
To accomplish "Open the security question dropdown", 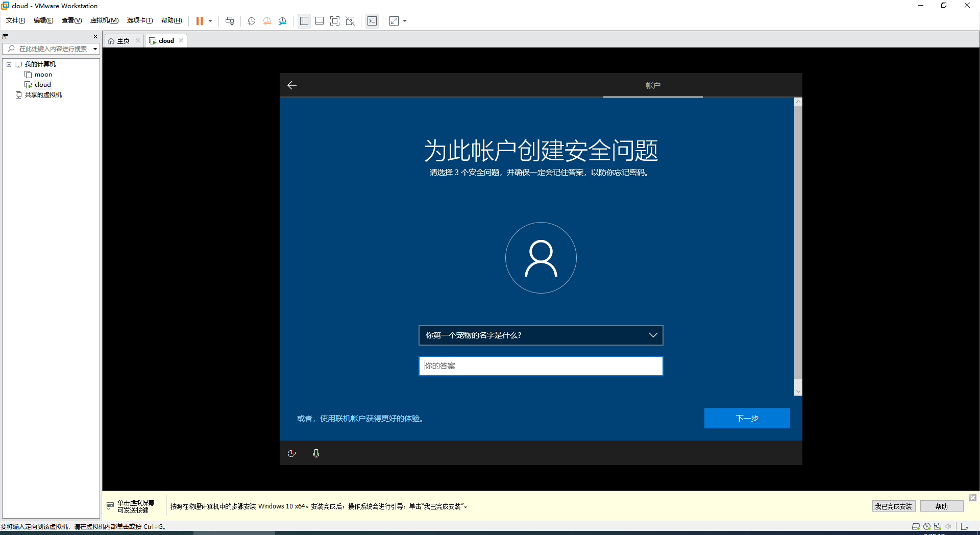I will coord(541,335).
